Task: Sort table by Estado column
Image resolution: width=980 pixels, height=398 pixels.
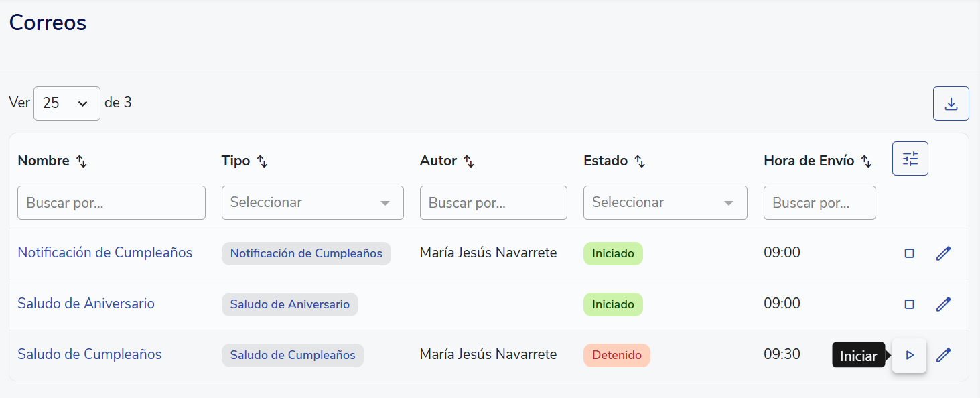Action: click(640, 161)
